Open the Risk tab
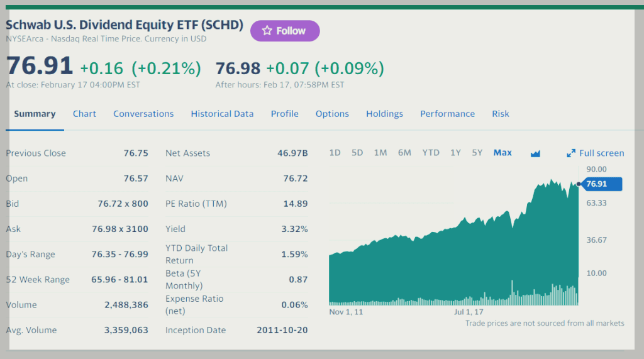Image resolution: width=644 pixels, height=359 pixels. [x=500, y=114]
